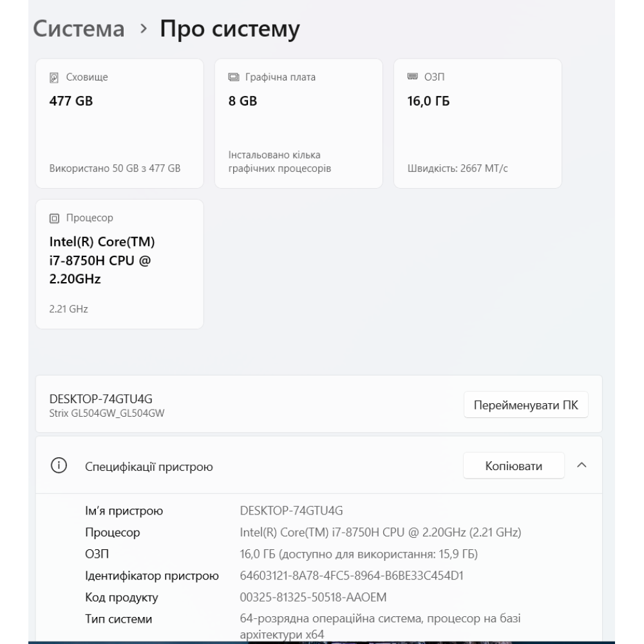Select the Графічна плата 8 GB card

(x=298, y=122)
